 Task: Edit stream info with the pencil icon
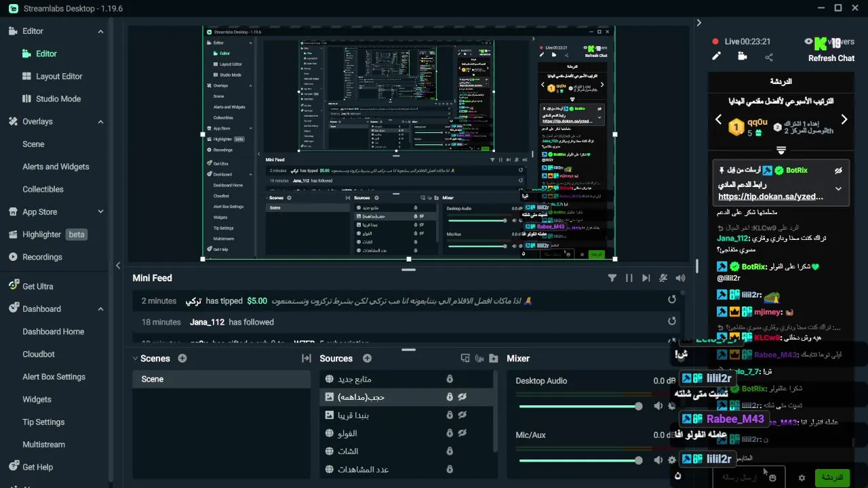pos(716,57)
